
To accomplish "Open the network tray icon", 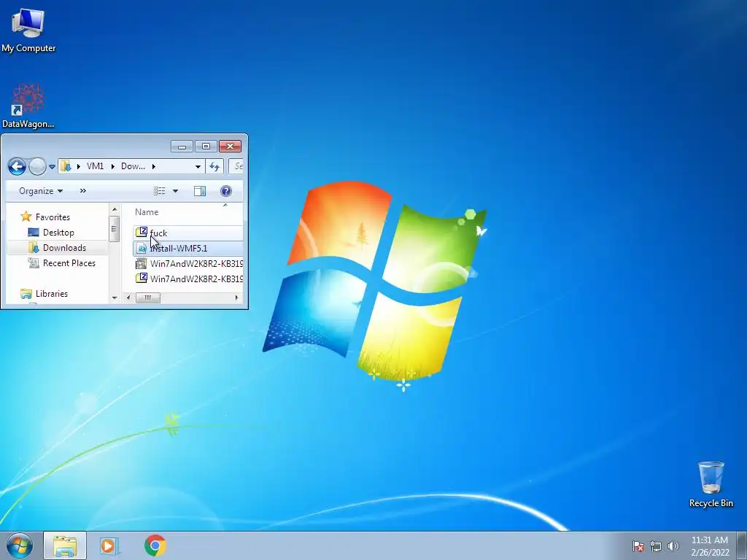I will 656,546.
